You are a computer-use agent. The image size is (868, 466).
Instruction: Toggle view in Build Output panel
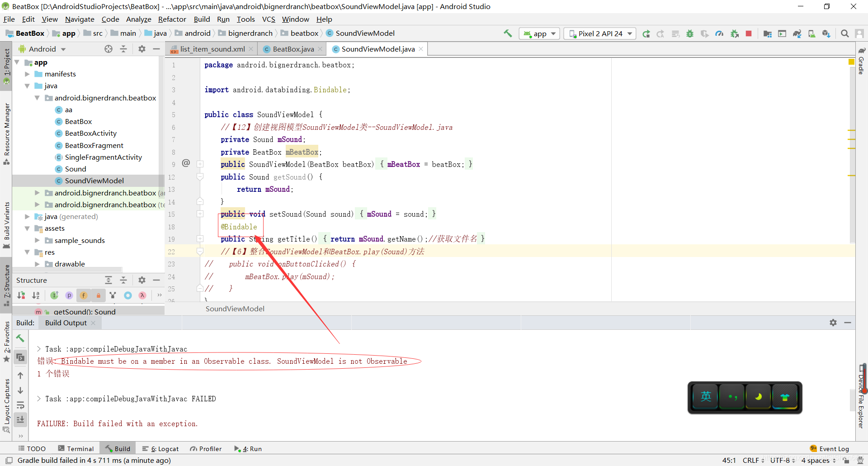[20, 357]
